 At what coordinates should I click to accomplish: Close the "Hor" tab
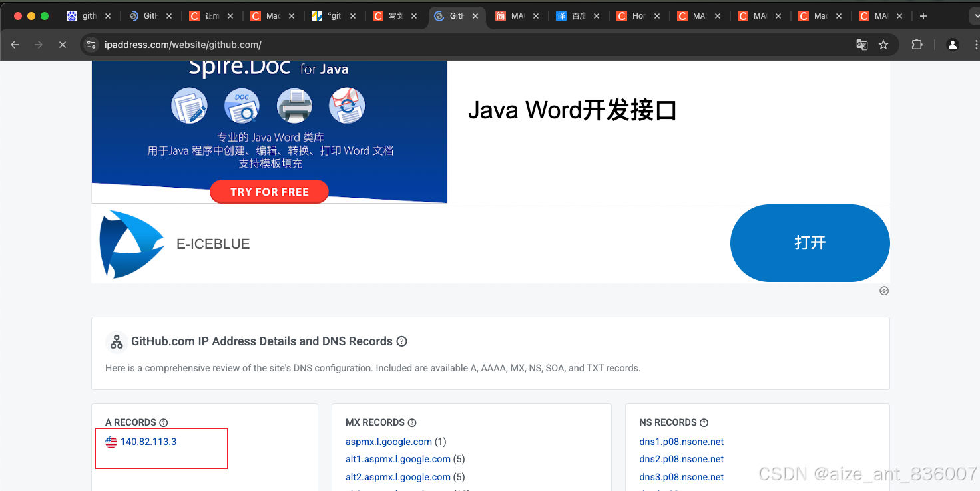click(x=658, y=16)
